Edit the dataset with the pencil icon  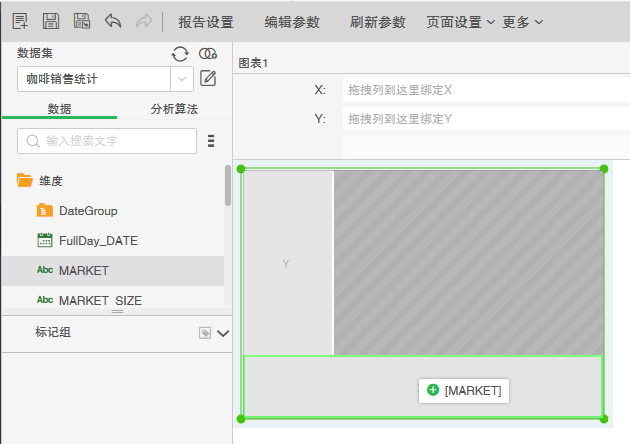click(208, 78)
